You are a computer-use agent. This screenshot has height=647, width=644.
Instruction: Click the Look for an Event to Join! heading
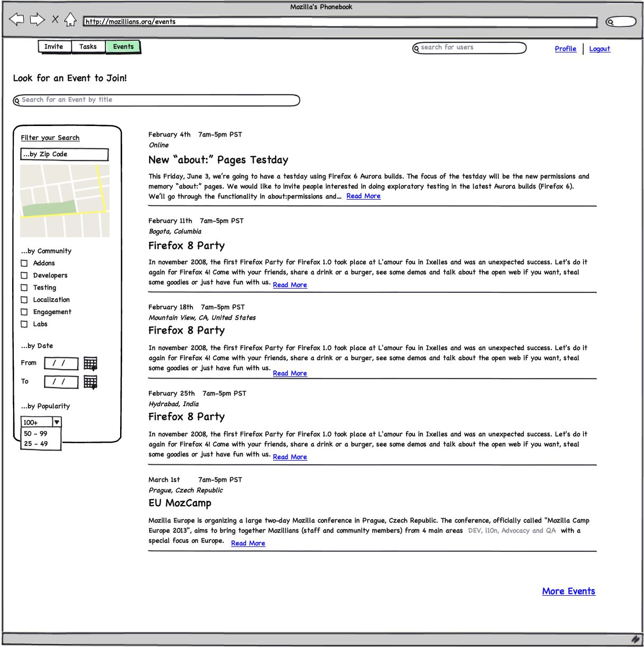(70, 78)
